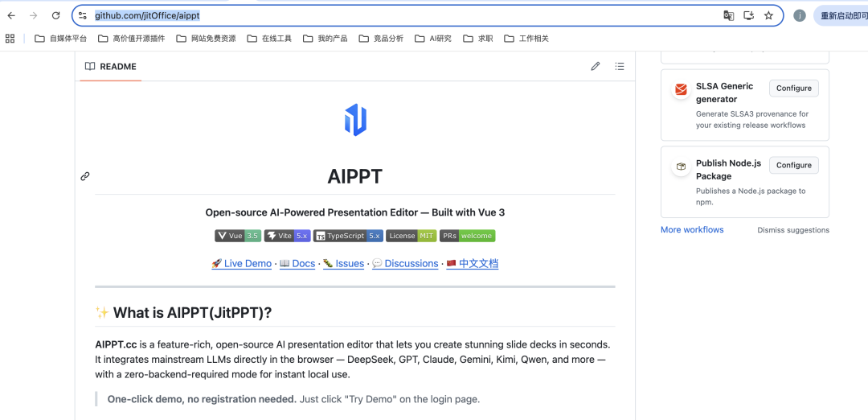Screen dimensions: 868x420
Task: Click the One-click demo note text
Action: pos(293,399)
